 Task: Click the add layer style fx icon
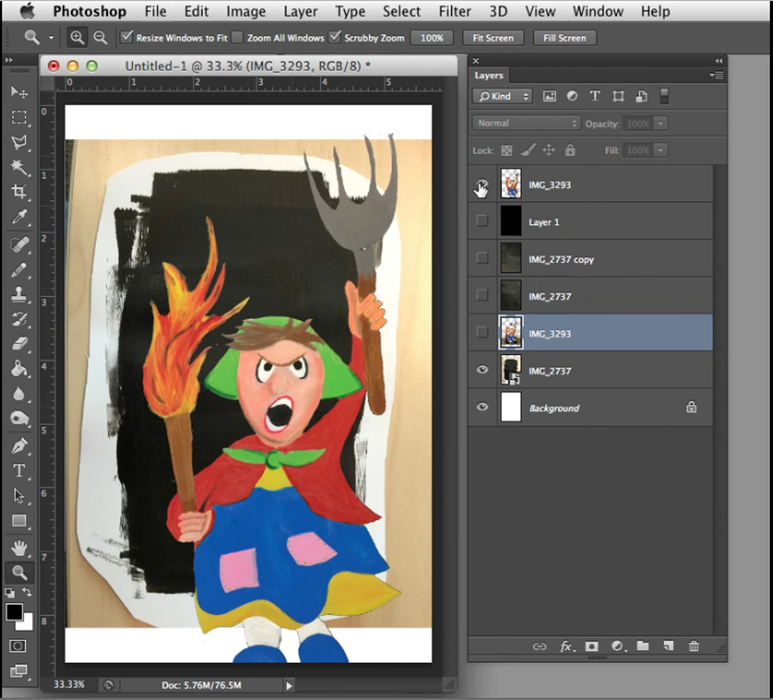pyautogui.click(x=566, y=646)
